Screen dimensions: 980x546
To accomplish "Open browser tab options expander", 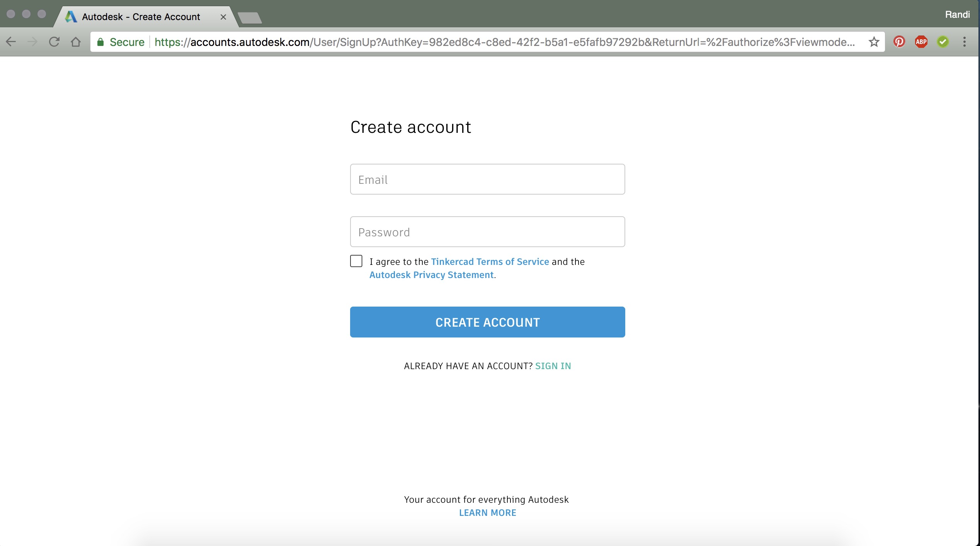I will (250, 15).
